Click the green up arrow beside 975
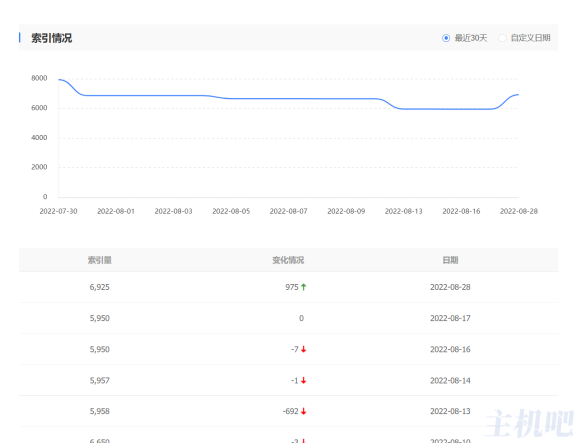 [303, 287]
